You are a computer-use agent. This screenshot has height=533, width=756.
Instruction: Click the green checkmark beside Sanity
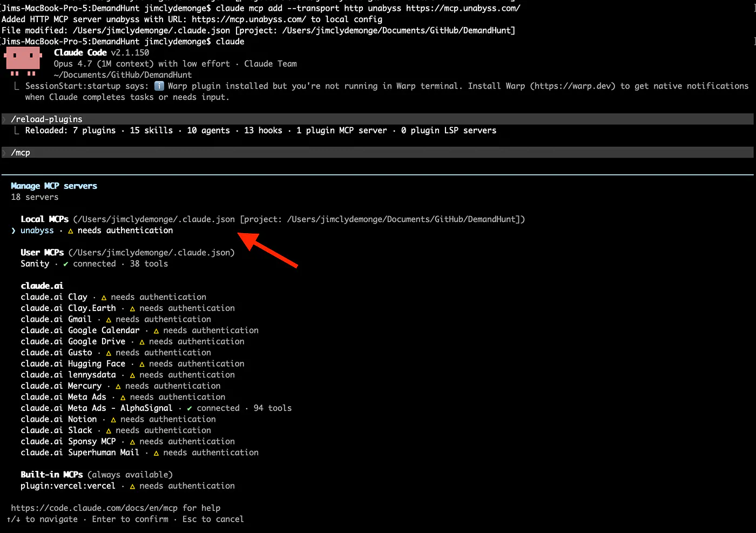point(65,264)
